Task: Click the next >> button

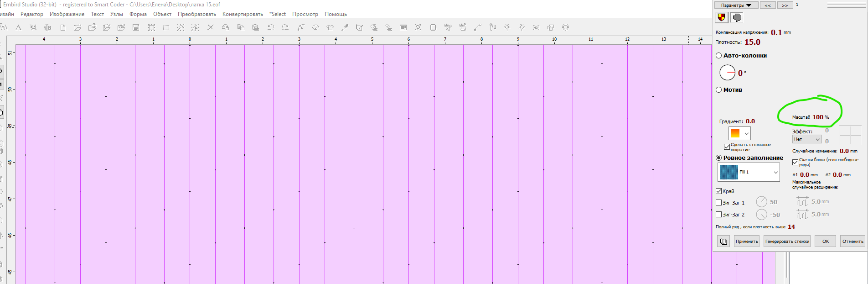Action: pos(785,5)
